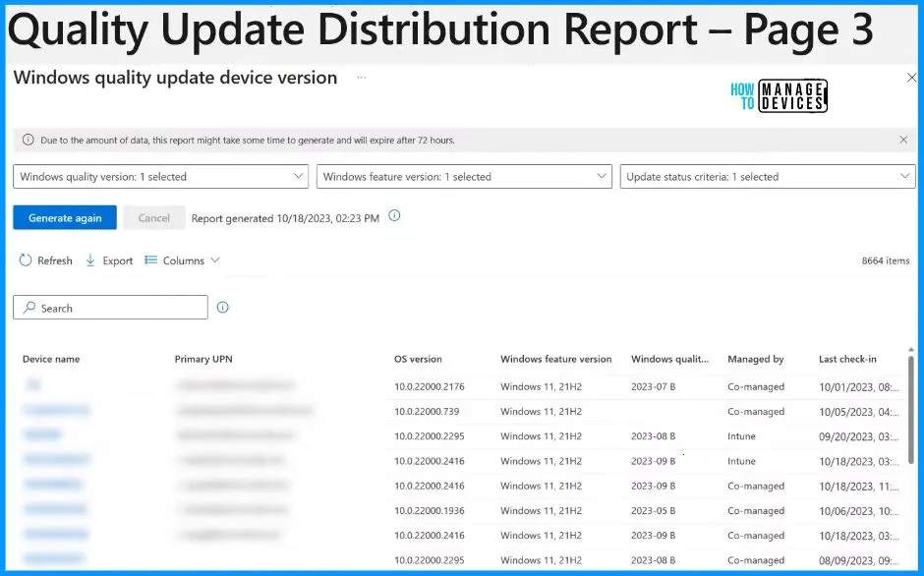This screenshot has width=924, height=576.
Task: Click last check-in 10/06/2023 cell
Action: click(858, 510)
